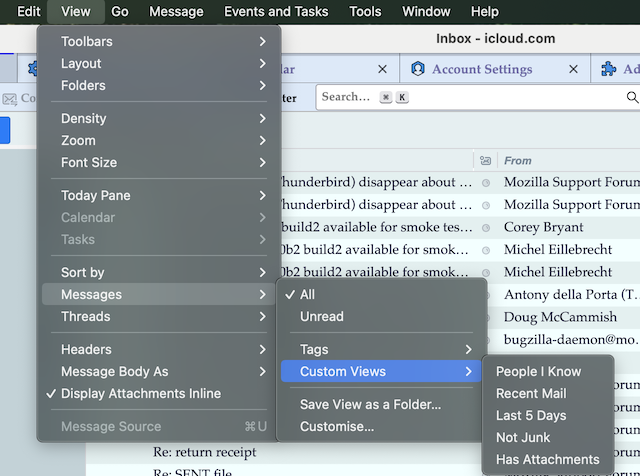The image size is (640, 476).
Task: Expand the Font Size submenu
Action: 159,162
